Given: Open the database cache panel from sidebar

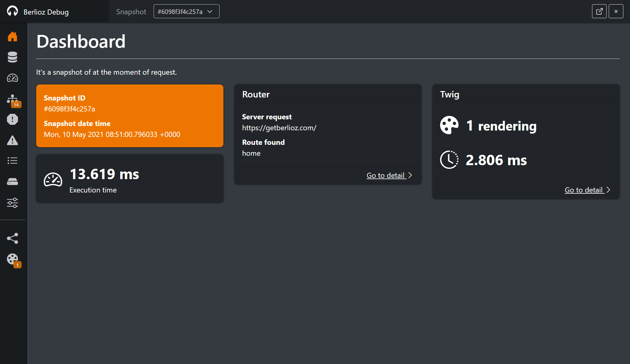Looking at the screenshot, I should point(12,57).
